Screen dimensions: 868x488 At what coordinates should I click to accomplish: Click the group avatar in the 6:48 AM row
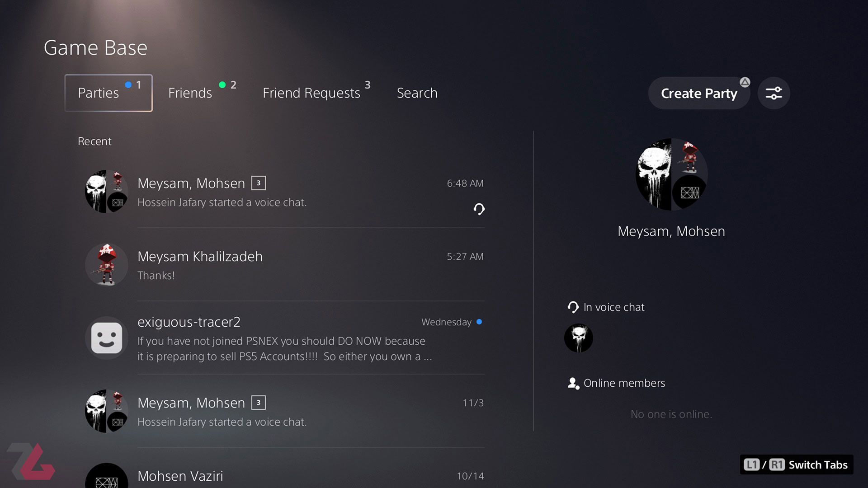pyautogui.click(x=107, y=192)
